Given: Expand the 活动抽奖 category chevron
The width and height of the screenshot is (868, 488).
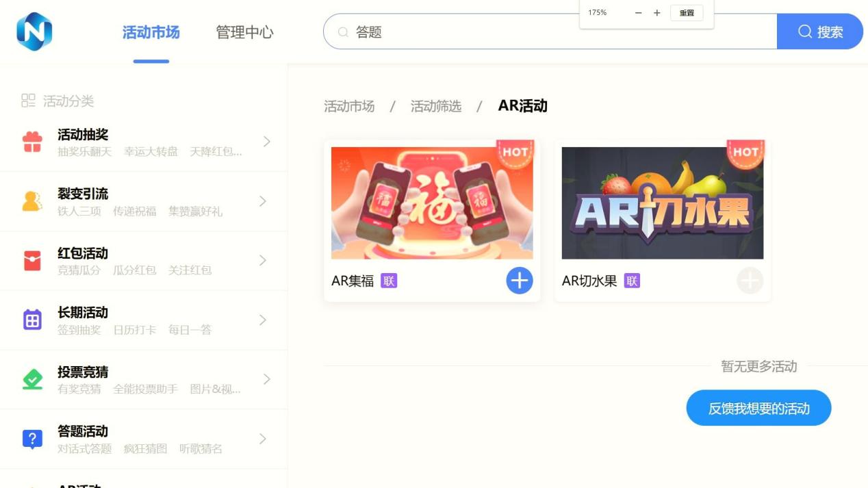Looking at the screenshot, I should [267, 142].
